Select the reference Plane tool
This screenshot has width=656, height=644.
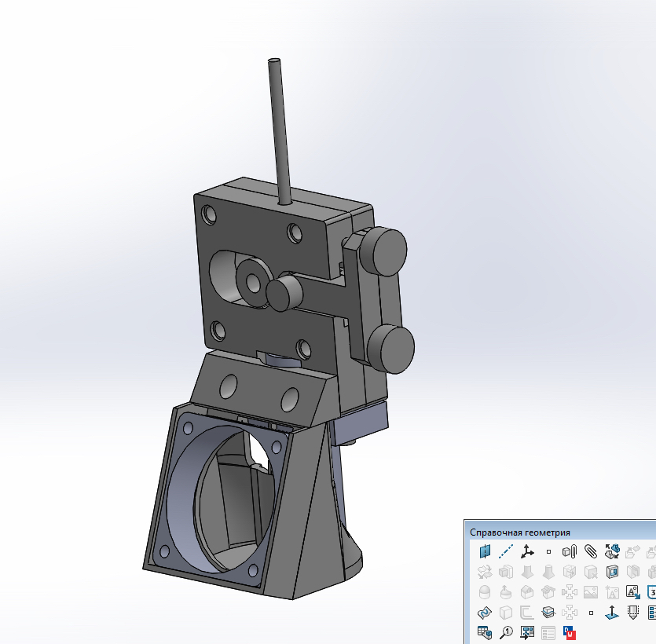pos(486,551)
